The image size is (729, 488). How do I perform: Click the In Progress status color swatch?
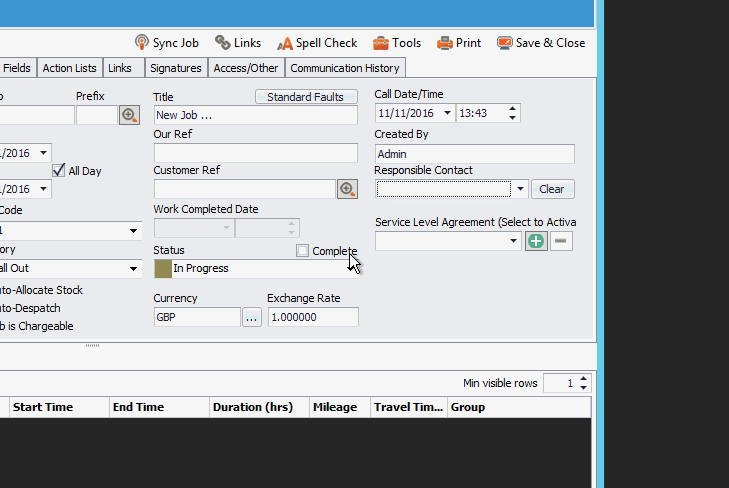(163, 269)
